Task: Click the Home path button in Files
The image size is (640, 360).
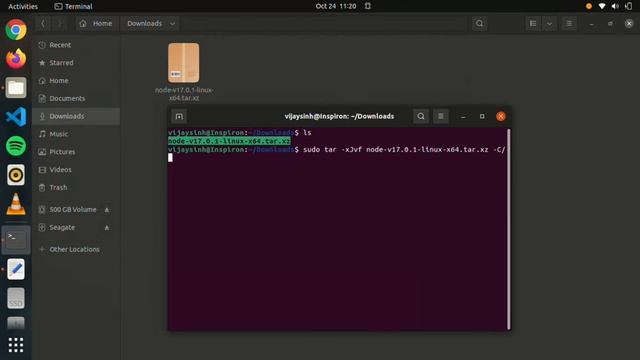Action: [x=96, y=24]
